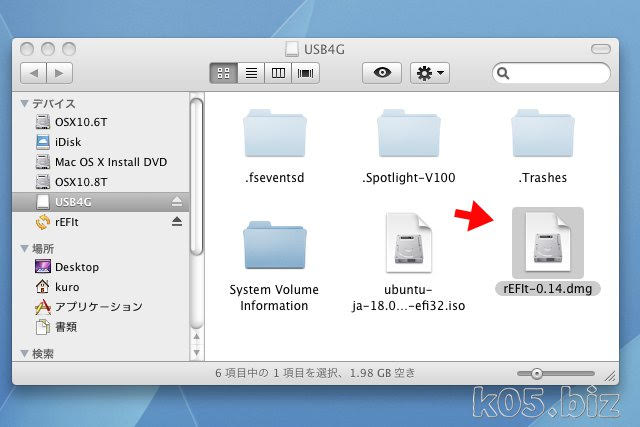Click the .Spotlight-V100 name label
The image size is (640, 427).
coord(409,178)
